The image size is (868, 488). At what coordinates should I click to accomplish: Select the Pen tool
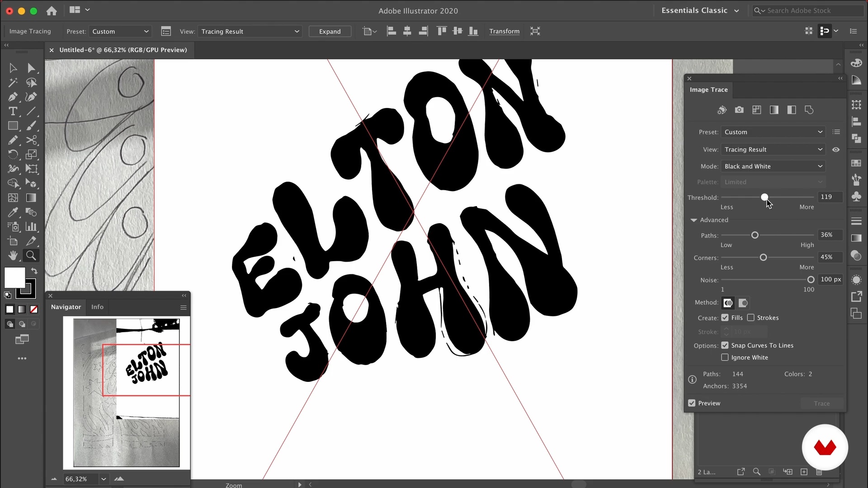[13, 97]
